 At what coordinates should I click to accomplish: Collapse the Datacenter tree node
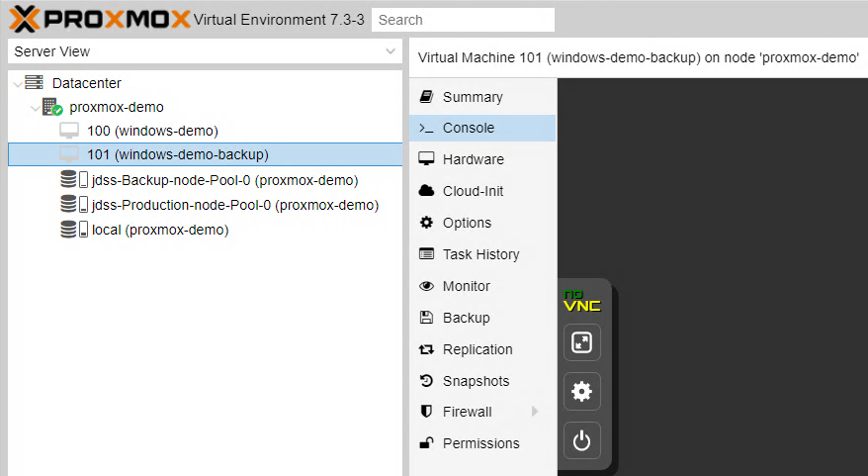(18, 84)
